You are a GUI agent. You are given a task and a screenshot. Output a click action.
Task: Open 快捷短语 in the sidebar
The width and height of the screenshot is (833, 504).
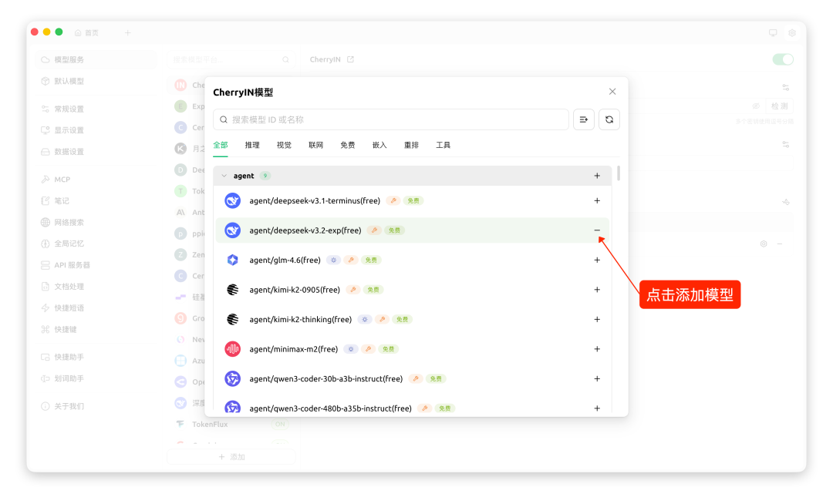coord(96,307)
